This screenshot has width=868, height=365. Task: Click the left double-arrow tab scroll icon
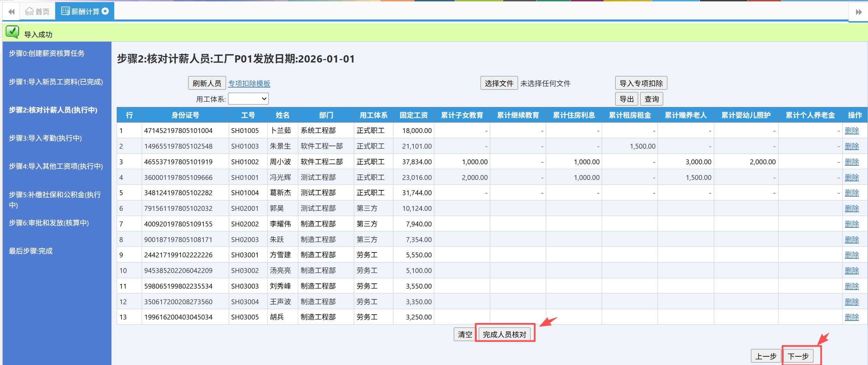point(11,12)
